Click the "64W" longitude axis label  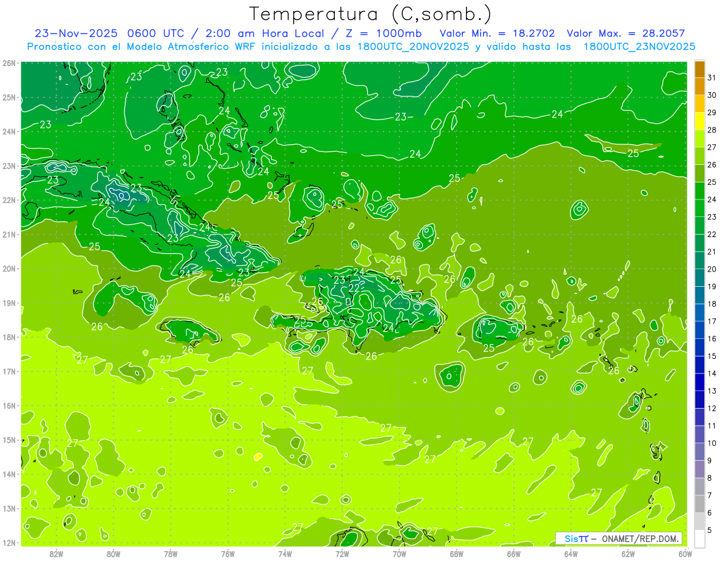[x=570, y=554]
